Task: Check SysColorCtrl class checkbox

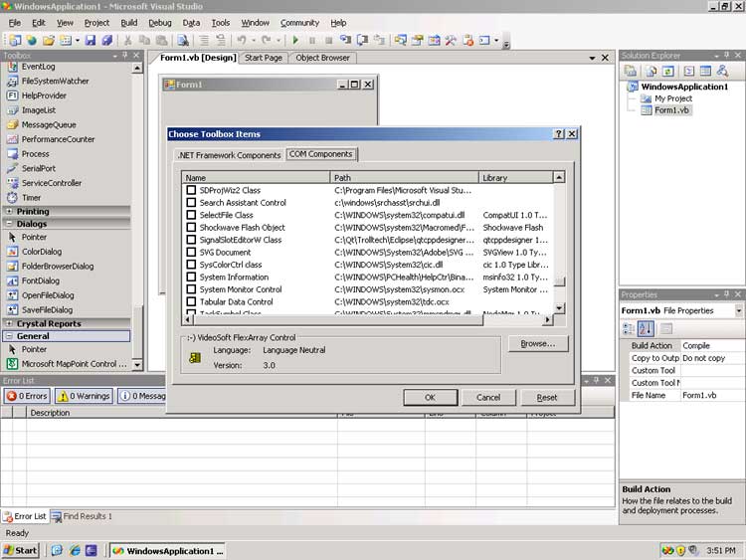Action: point(191,264)
